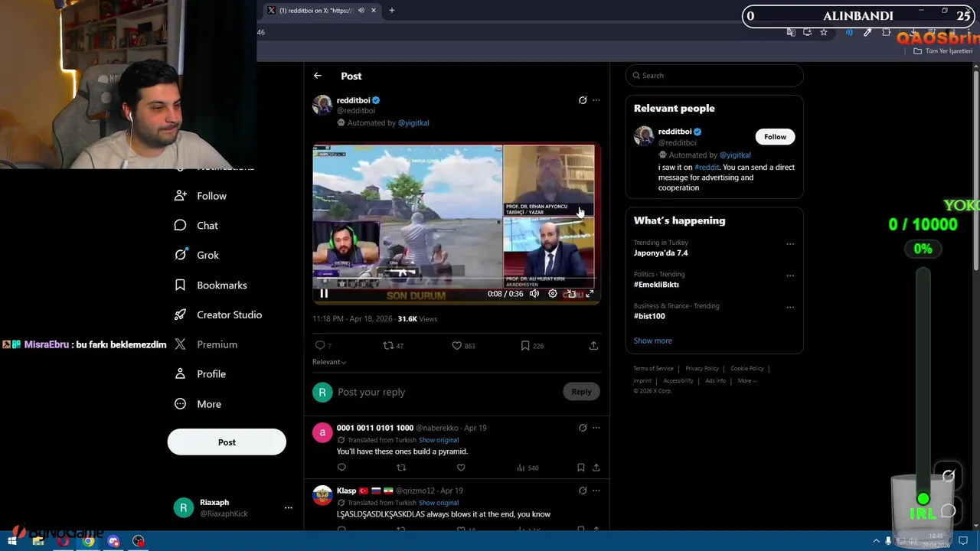Expand the More menu in sidebar
The width and height of the screenshot is (980, 551).
198,404
